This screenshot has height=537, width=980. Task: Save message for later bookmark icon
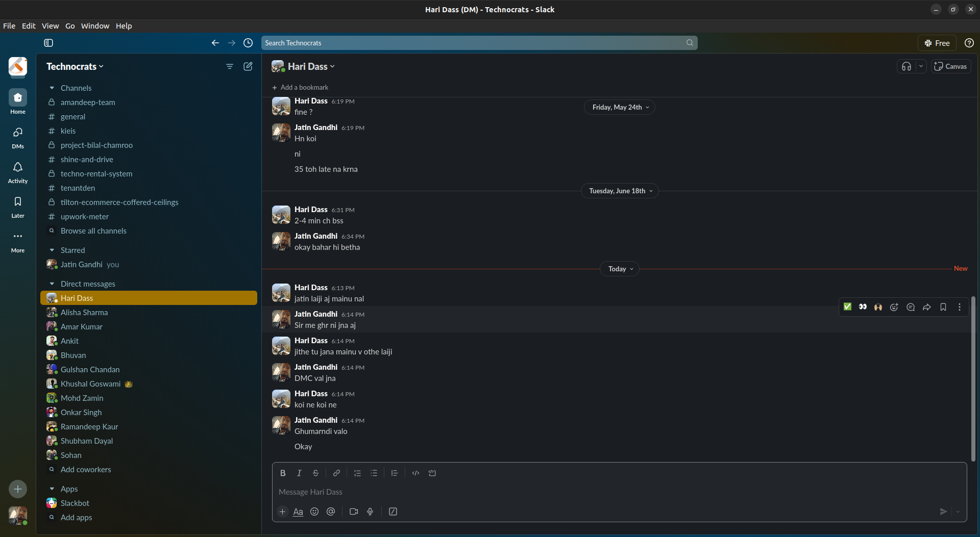click(943, 307)
